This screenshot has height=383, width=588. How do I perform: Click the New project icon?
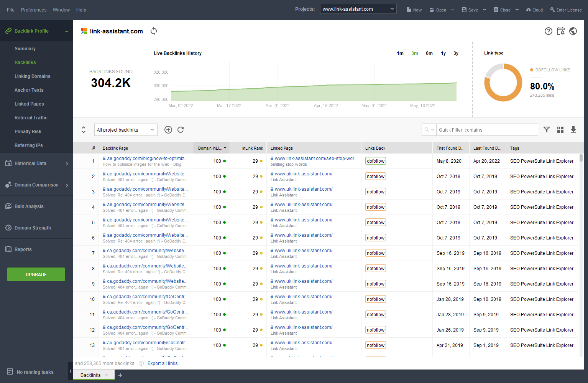(414, 10)
